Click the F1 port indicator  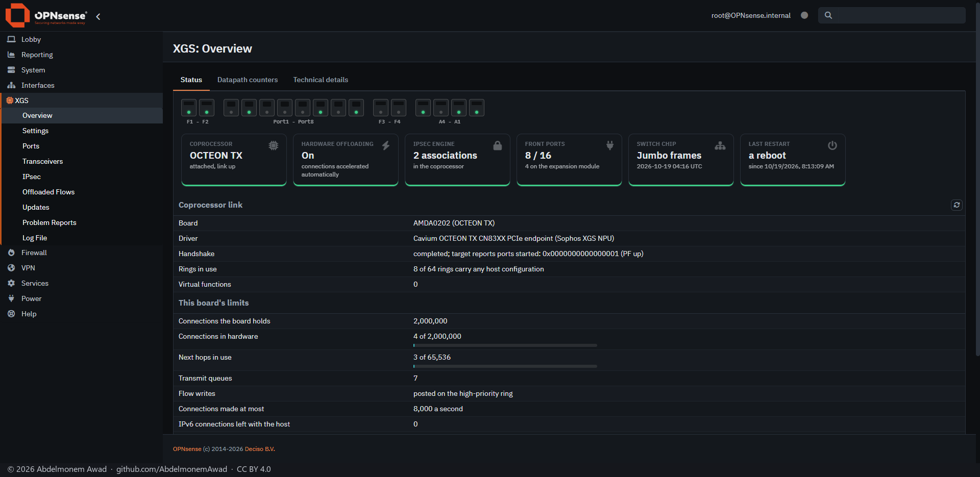point(189,108)
